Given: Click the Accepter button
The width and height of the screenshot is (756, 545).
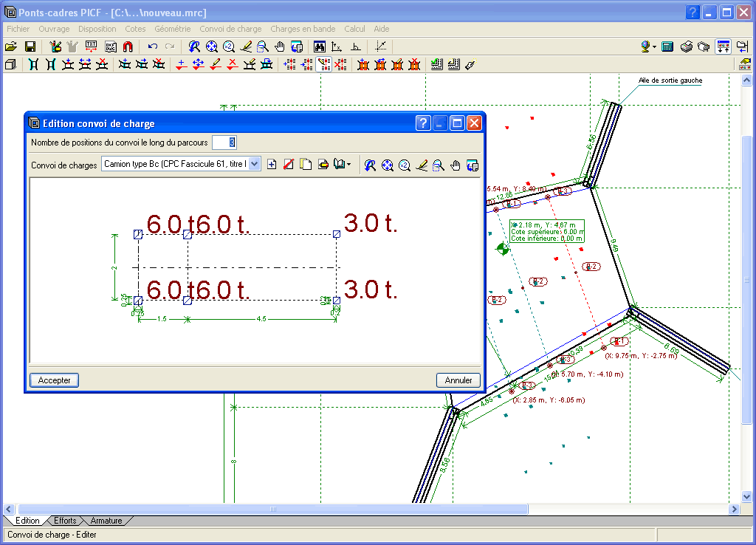Looking at the screenshot, I should point(55,380).
